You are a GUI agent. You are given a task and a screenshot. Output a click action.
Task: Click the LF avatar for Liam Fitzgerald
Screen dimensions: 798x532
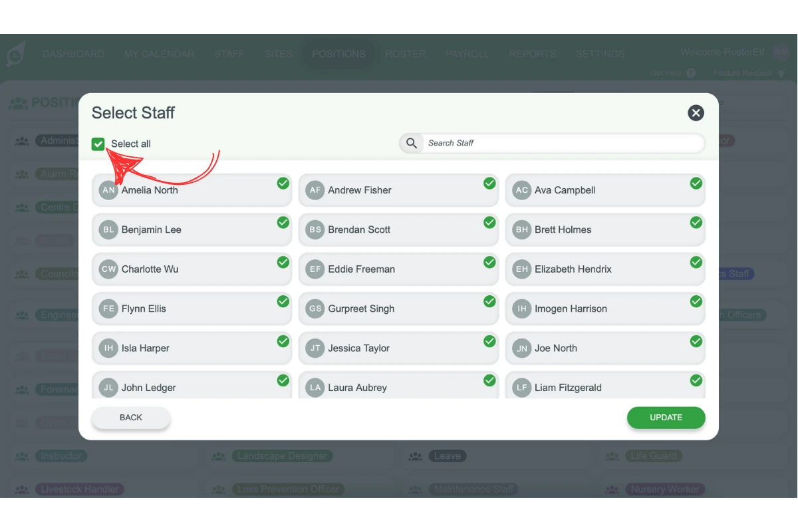[x=522, y=388]
